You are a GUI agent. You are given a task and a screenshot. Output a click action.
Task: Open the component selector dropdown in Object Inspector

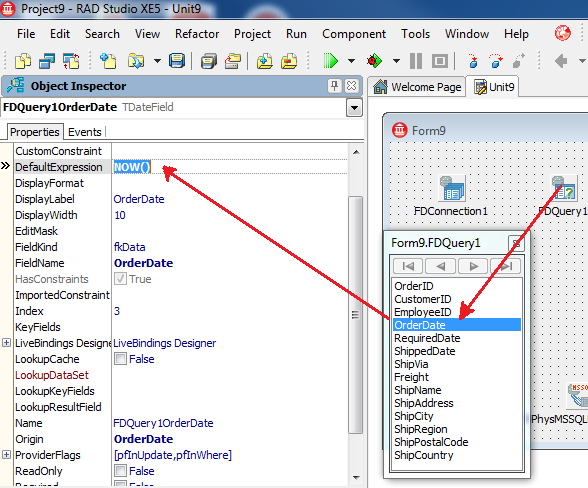(x=354, y=108)
